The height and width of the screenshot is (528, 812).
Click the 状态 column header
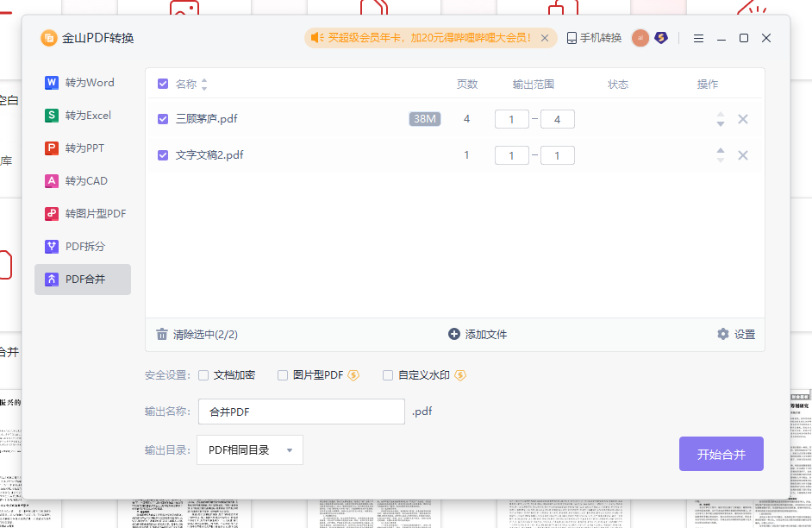[x=618, y=84]
